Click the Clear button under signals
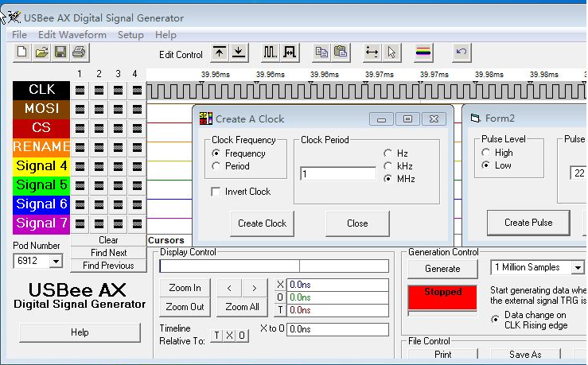Screen dimensions: 588x365 point(108,240)
